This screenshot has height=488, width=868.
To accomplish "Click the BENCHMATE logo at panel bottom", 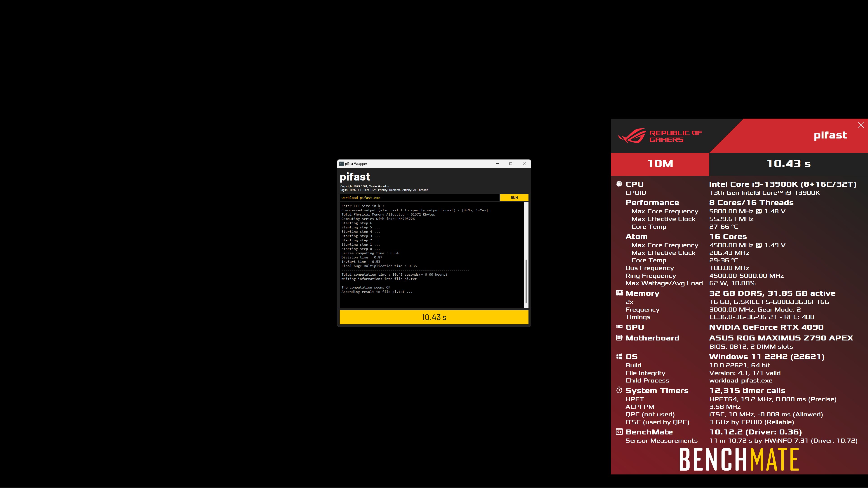I will [739, 459].
